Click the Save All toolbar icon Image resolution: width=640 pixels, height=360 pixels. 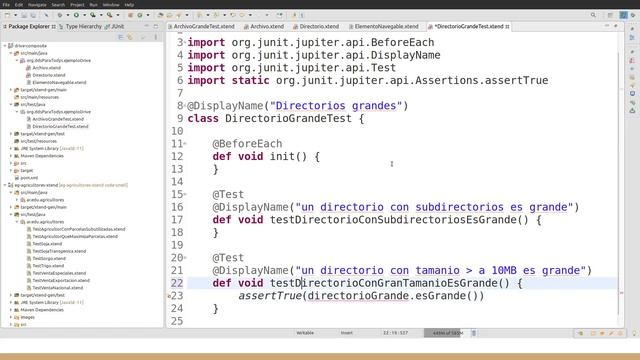tap(33, 15)
